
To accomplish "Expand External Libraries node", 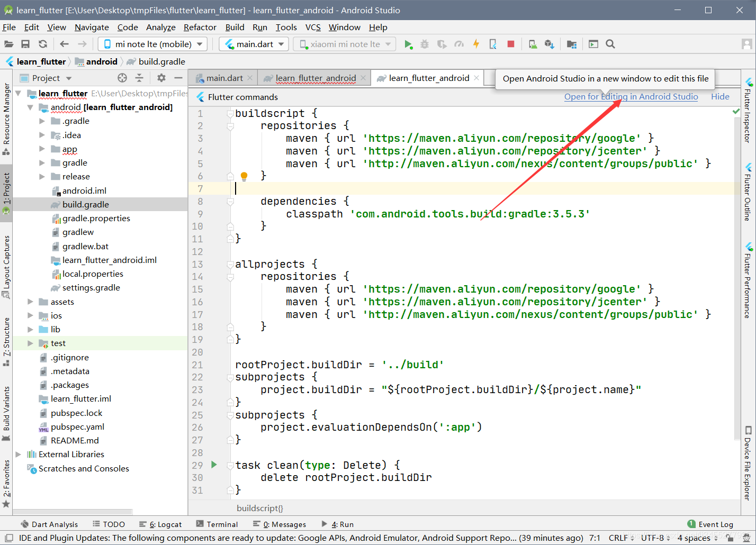I will 19,454.
